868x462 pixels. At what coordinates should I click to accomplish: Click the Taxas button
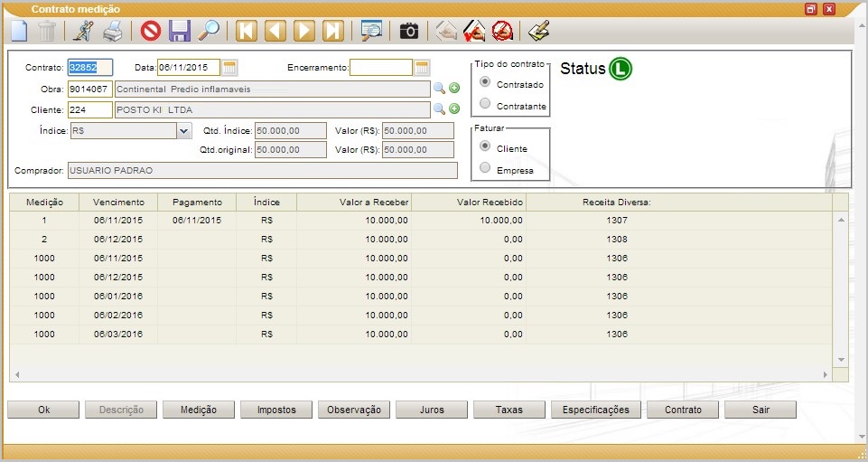[x=509, y=410]
